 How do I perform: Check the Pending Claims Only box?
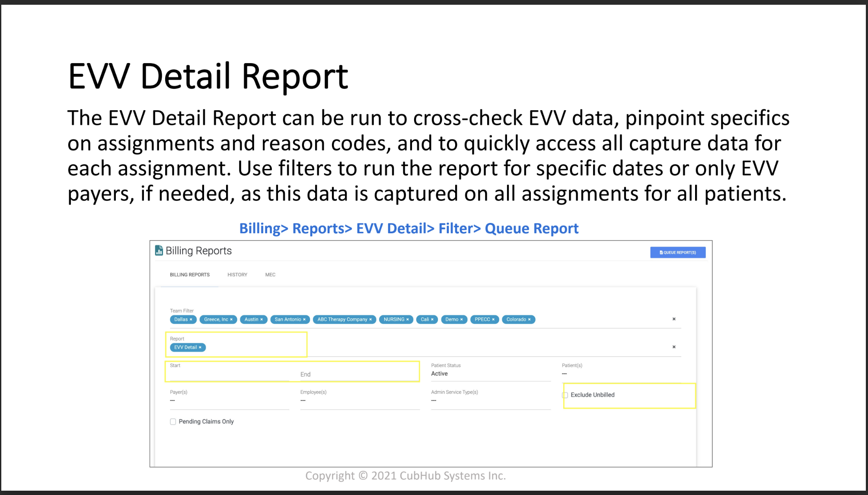pos(173,422)
